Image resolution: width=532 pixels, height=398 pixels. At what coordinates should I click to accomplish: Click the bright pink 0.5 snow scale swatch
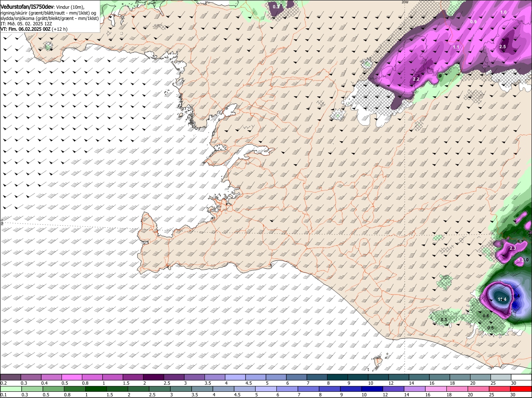point(71,377)
